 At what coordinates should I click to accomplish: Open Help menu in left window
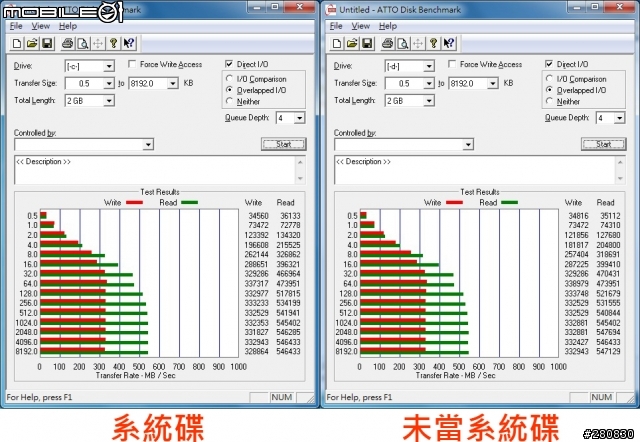(x=68, y=26)
